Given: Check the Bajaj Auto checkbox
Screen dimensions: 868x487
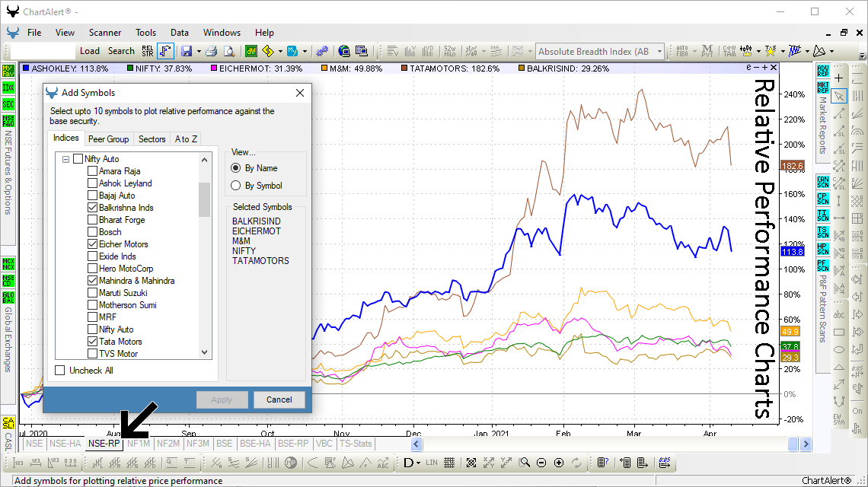Looking at the screenshot, I should [x=92, y=196].
